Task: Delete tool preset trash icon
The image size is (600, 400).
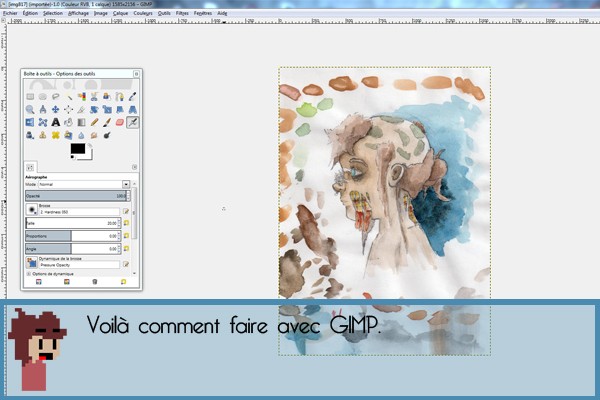Action: pyautogui.click(x=95, y=282)
